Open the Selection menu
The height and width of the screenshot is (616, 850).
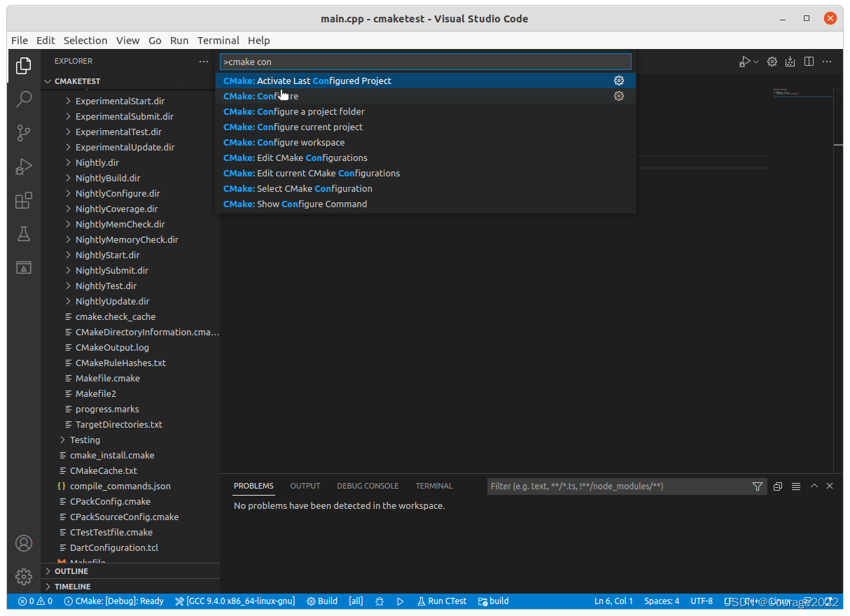coord(85,41)
